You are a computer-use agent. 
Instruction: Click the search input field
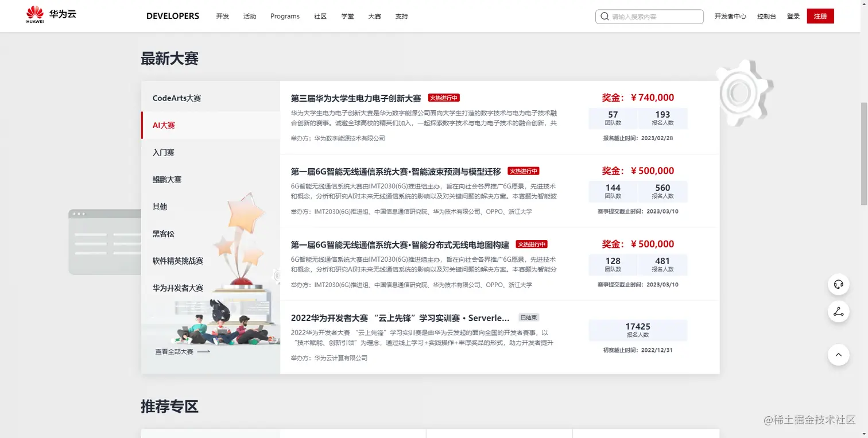click(x=649, y=17)
